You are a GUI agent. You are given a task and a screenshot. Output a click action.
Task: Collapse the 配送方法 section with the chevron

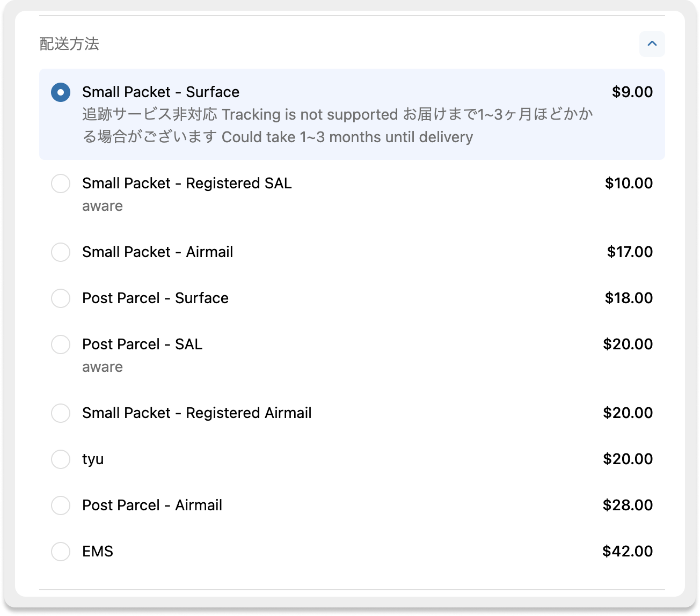(652, 44)
